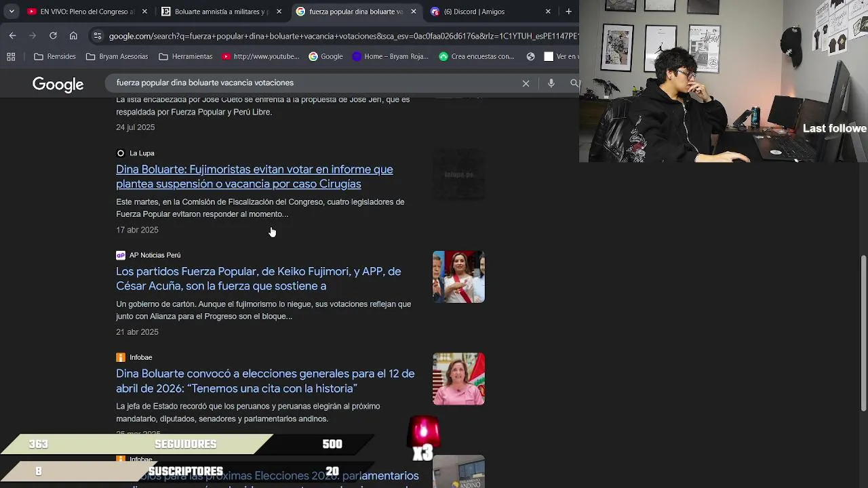Image resolution: width=868 pixels, height=488 pixels.
Task: View site information icon in address bar
Action: [98, 36]
